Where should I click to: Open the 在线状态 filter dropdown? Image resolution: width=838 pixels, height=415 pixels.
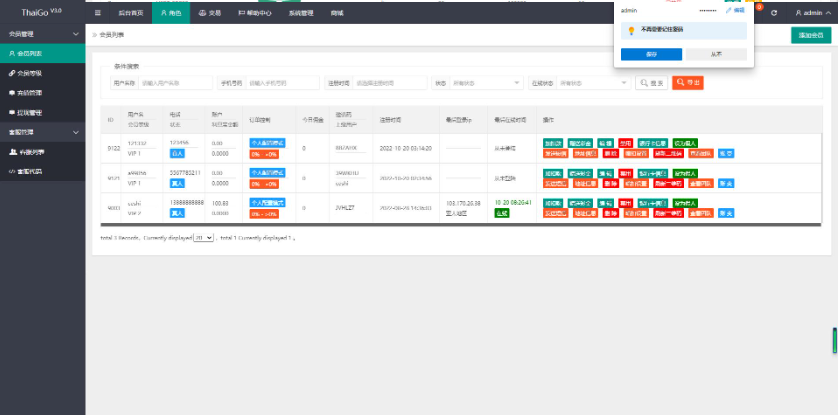[594, 83]
